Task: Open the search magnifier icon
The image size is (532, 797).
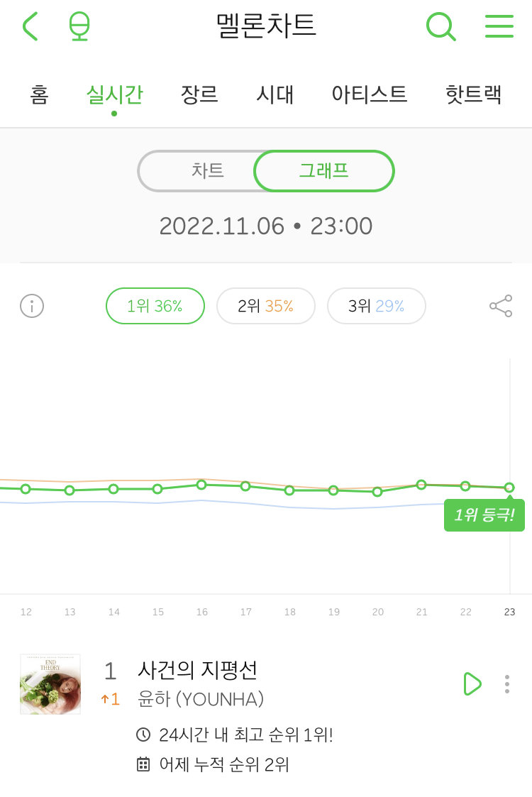Action: click(440, 26)
